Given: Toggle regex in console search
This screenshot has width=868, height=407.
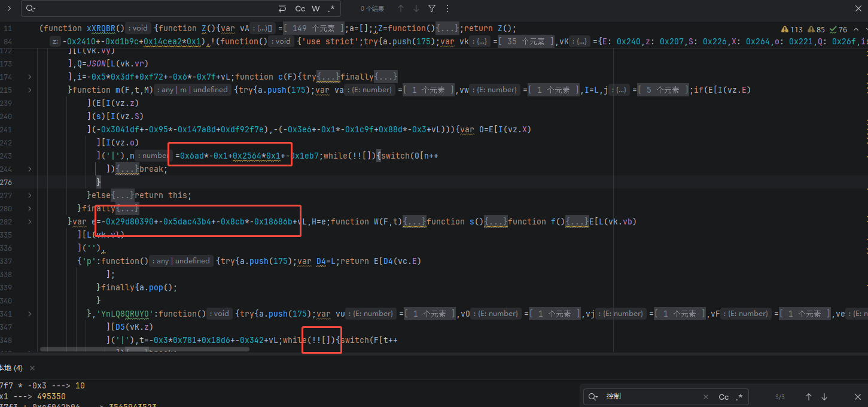Looking at the screenshot, I should pyautogui.click(x=740, y=397).
